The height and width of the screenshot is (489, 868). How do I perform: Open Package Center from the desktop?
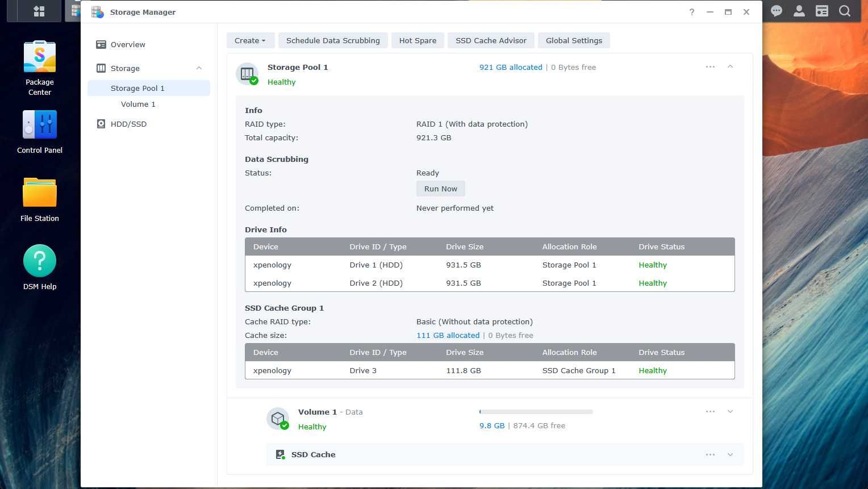40,68
